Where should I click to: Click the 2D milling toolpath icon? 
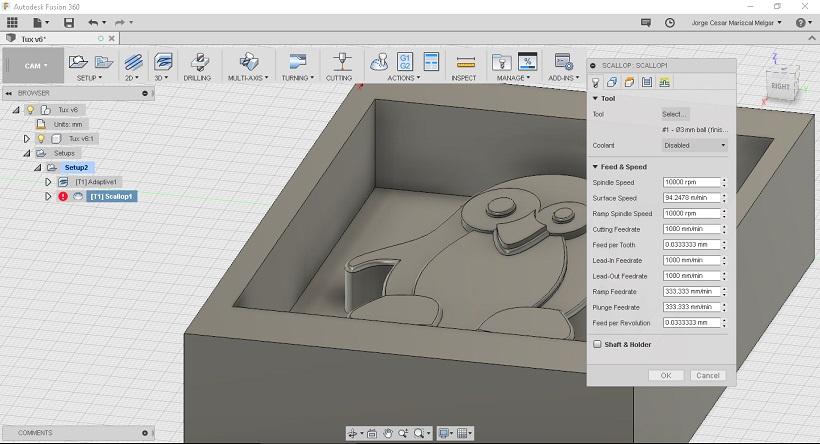(133, 62)
